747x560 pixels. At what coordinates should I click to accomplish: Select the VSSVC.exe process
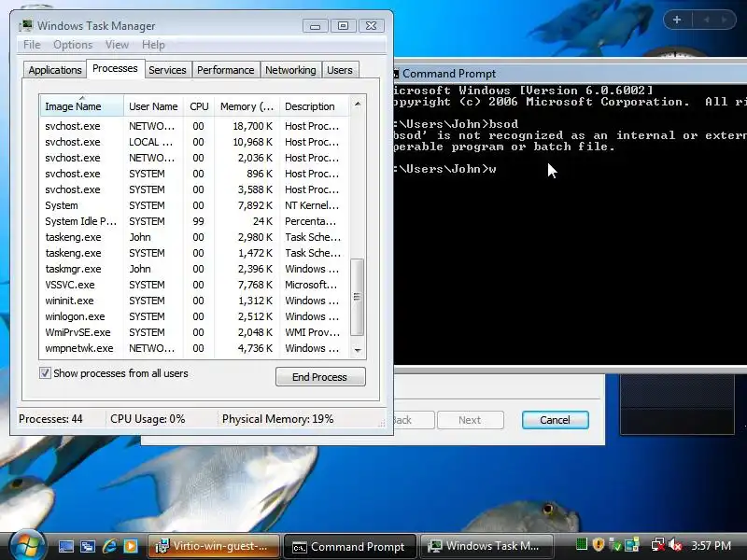(195, 285)
